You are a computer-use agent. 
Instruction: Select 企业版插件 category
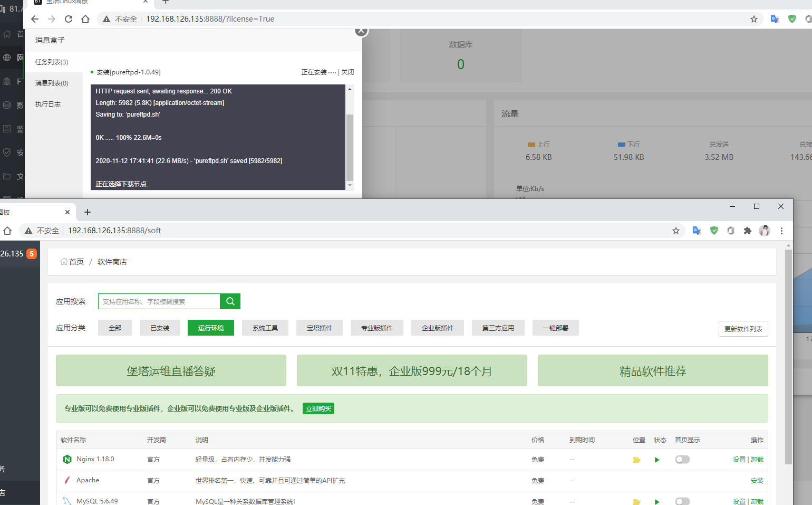[438, 328]
